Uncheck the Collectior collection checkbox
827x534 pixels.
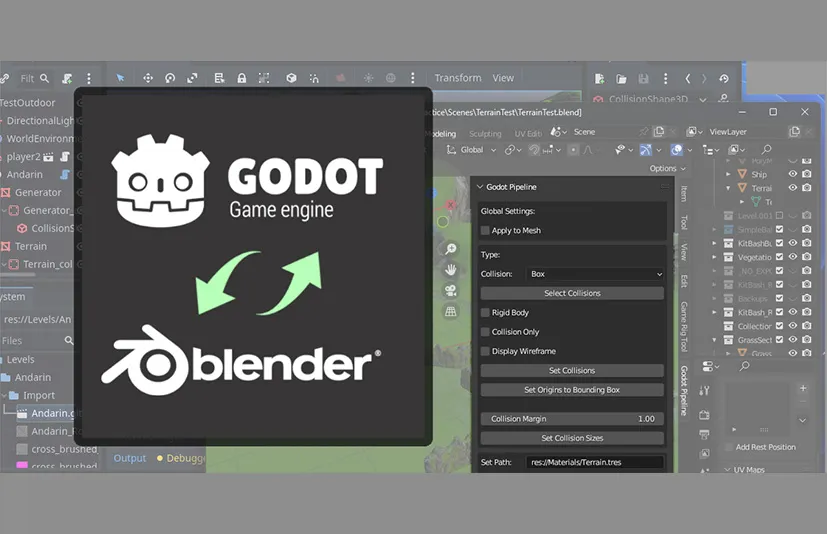click(x=780, y=326)
